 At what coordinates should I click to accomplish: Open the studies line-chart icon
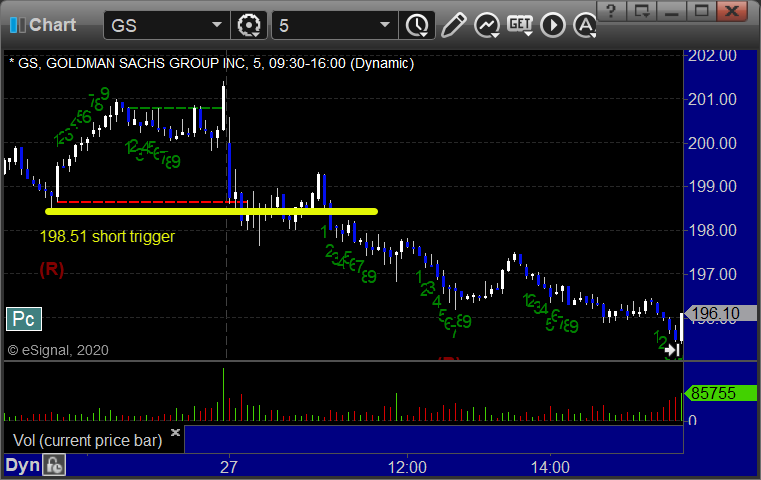point(487,24)
